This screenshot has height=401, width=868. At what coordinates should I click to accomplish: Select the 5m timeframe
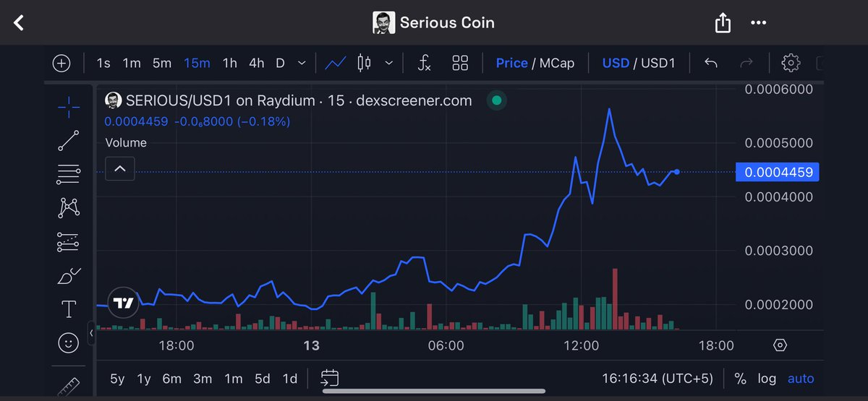[x=162, y=64]
